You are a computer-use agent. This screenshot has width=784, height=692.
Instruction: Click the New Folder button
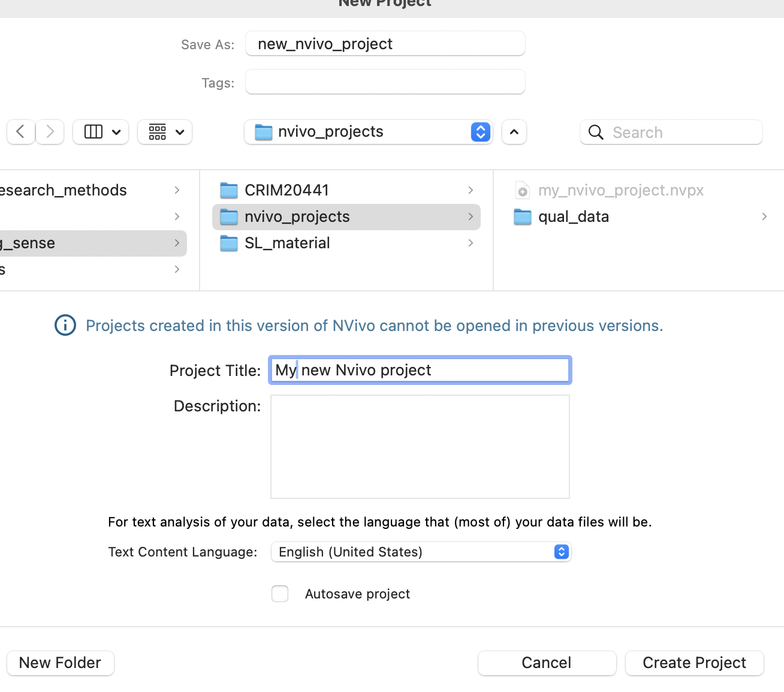pyautogui.click(x=60, y=663)
